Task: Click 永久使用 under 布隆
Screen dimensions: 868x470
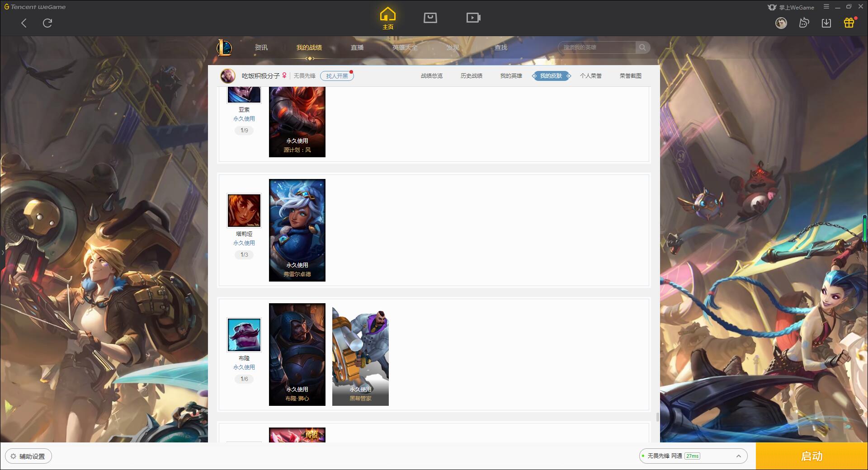Action: click(x=244, y=367)
